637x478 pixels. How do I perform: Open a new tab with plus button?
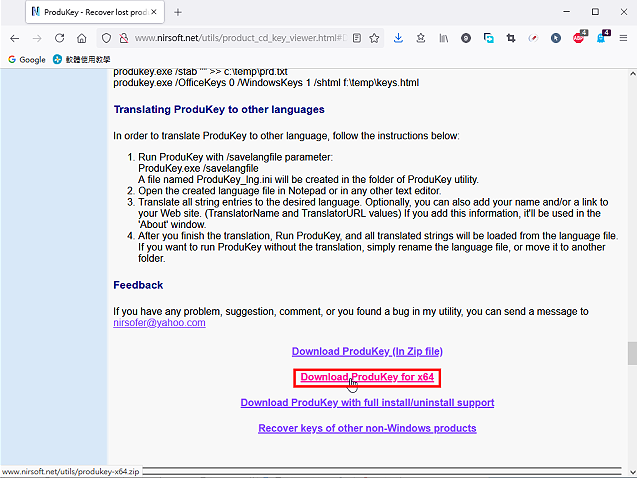pos(178,12)
